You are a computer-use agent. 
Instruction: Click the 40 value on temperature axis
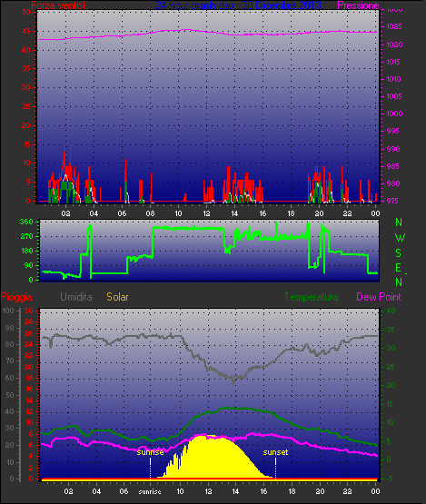[x=391, y=311]
